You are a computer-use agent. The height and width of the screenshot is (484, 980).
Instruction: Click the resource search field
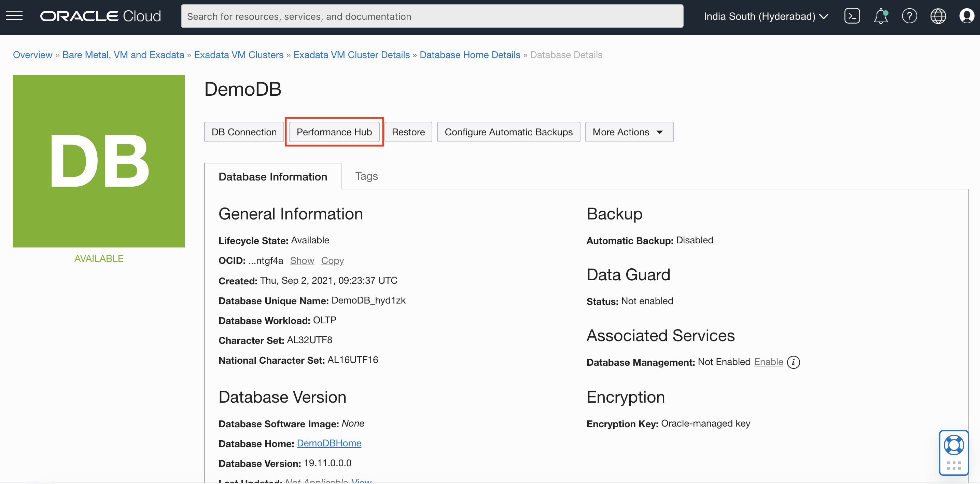coord(432,16)
